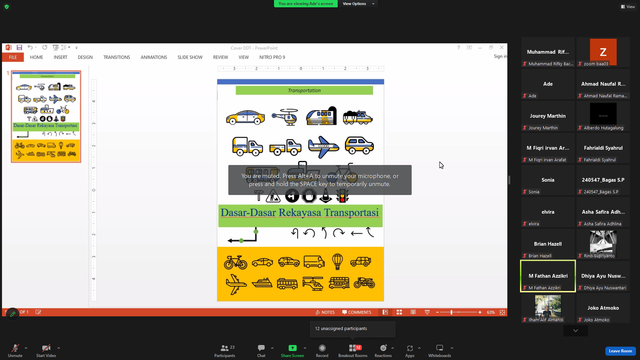
Task: Open the Reactions menu
Action: (383, 350)
